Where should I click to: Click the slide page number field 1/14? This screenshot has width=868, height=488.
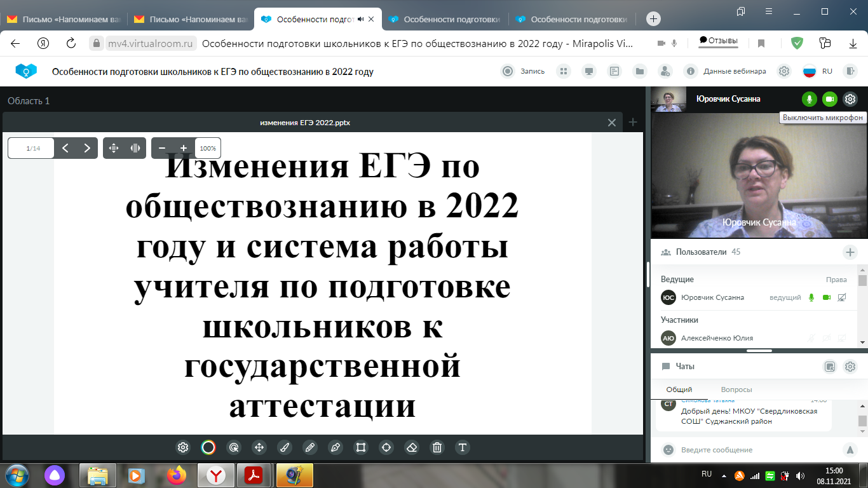[x=31, y=148]
